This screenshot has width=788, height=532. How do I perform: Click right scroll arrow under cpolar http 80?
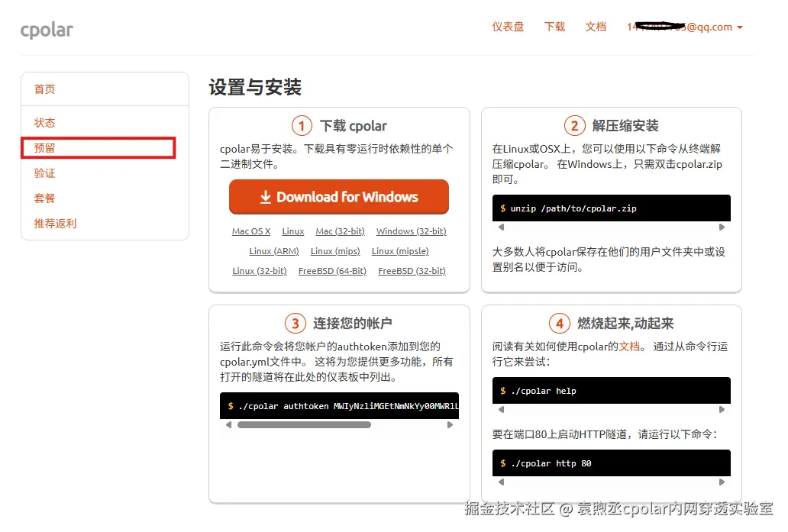click(x=722, y=482)
